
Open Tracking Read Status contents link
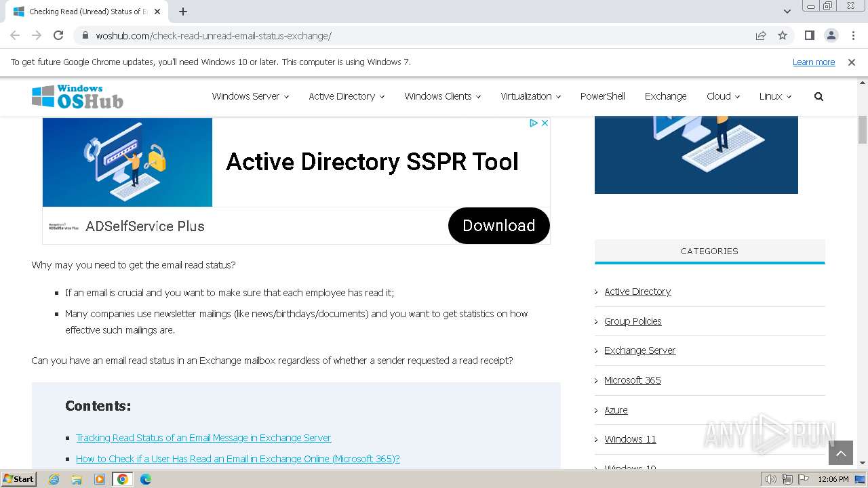[x=203, y=438]
